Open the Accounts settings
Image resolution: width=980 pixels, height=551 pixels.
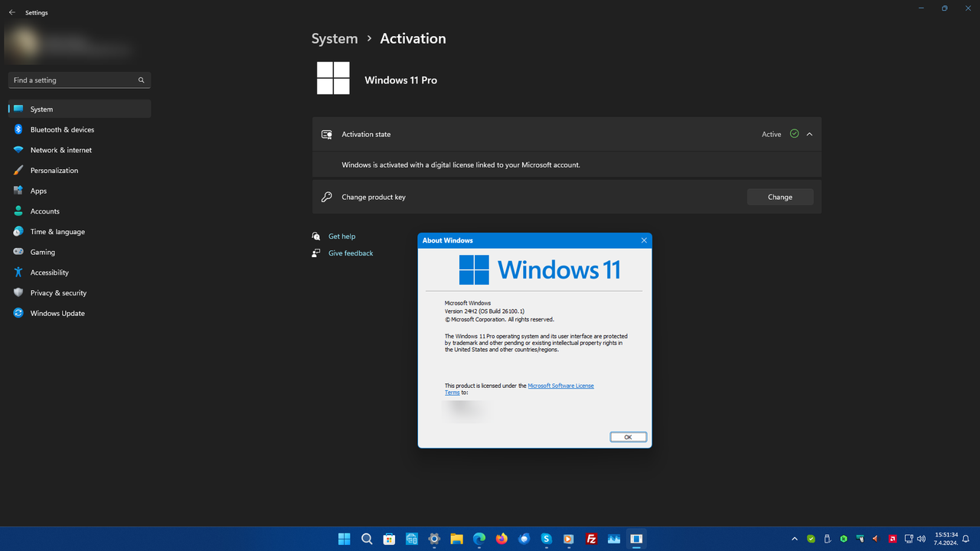coord(80,211)
